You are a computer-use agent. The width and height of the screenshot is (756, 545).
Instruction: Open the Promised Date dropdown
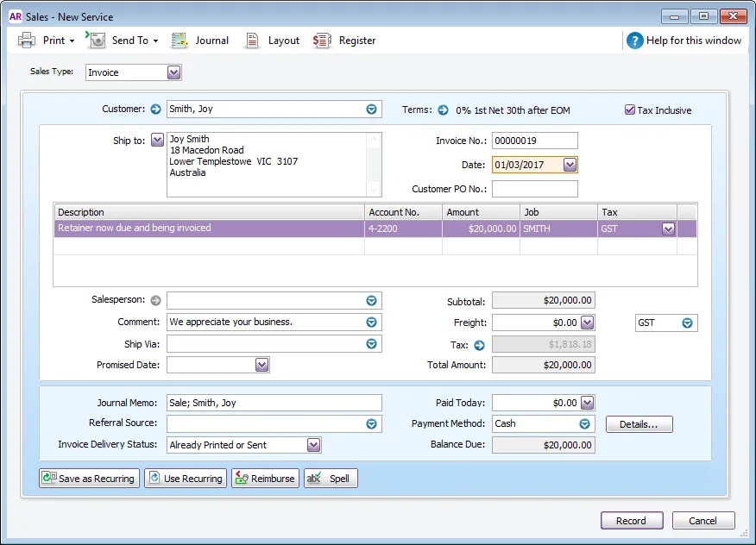(261, 365)
